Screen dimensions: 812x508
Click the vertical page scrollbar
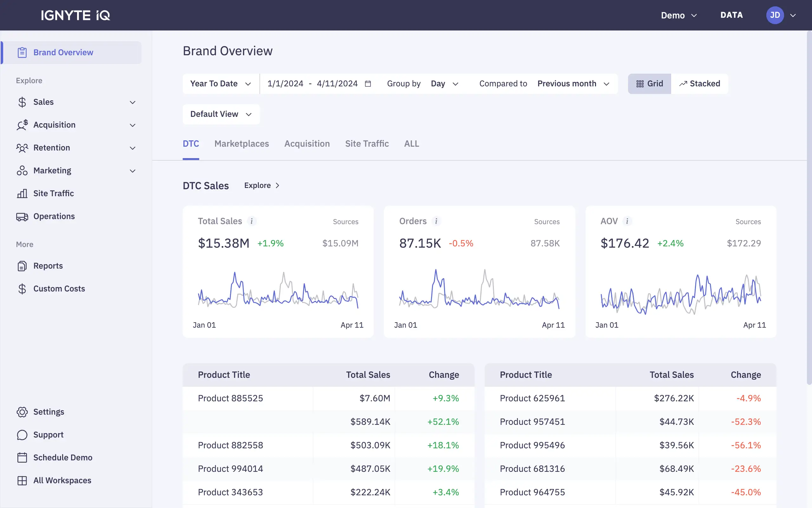pos(809,208)
